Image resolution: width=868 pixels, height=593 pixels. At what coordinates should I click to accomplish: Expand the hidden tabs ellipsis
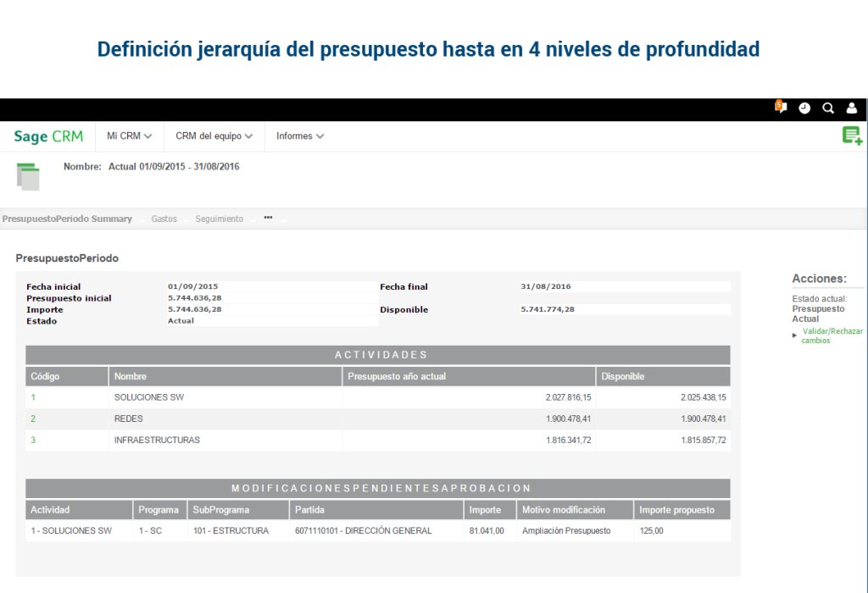pos(268,218)
